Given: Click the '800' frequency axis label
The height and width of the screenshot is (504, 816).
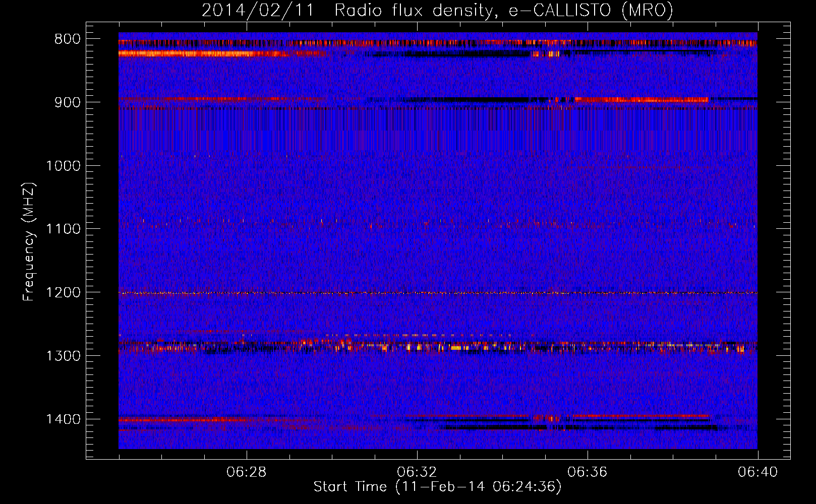Looking at the screenshot, I should click(x=68, y=39).
